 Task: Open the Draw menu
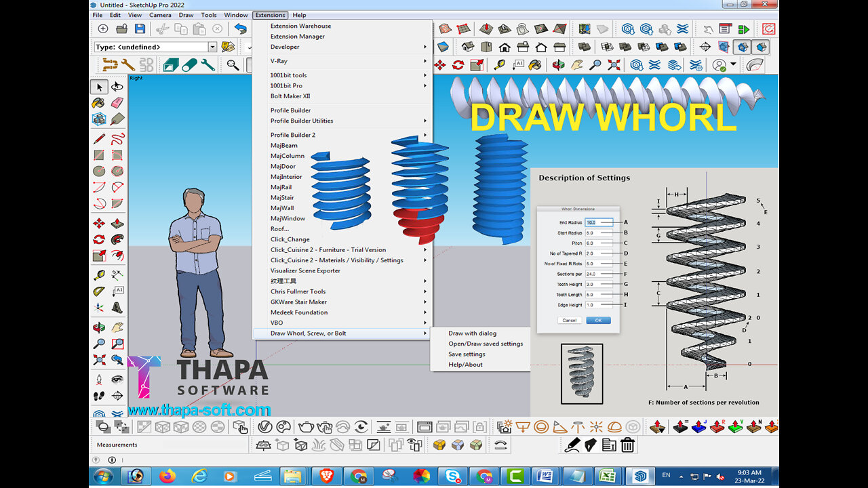pyautogui.click(x=186, y=15)
